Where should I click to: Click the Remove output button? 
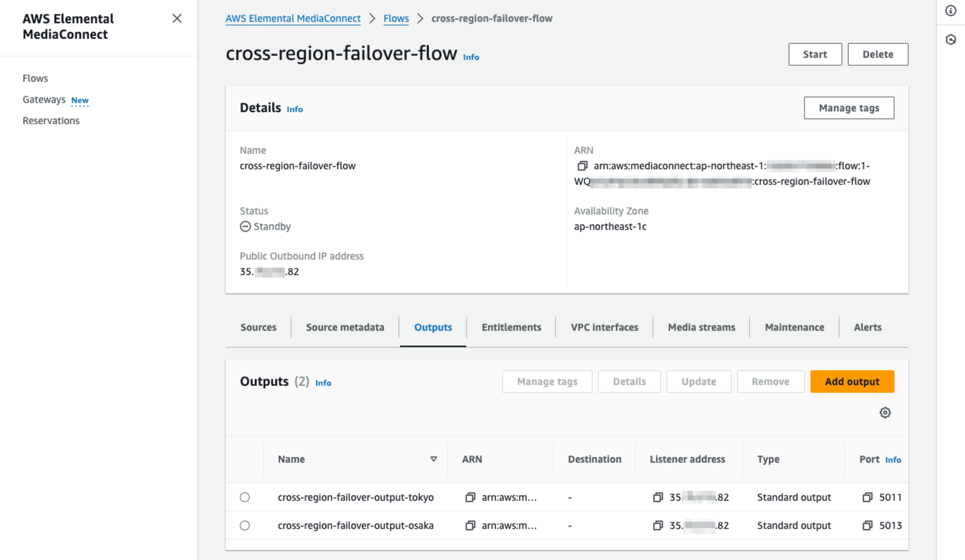[x=771, y=382]
